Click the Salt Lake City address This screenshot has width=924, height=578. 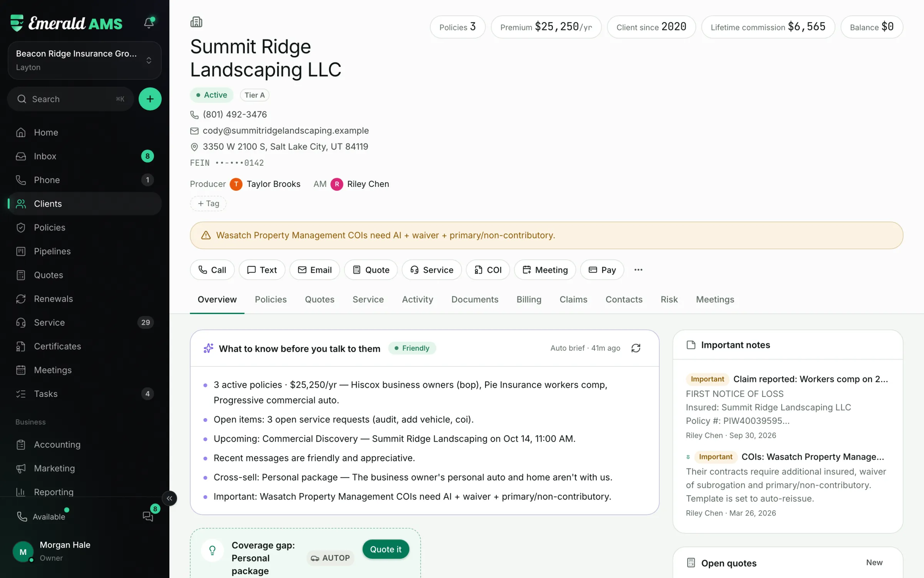[285, 147]
